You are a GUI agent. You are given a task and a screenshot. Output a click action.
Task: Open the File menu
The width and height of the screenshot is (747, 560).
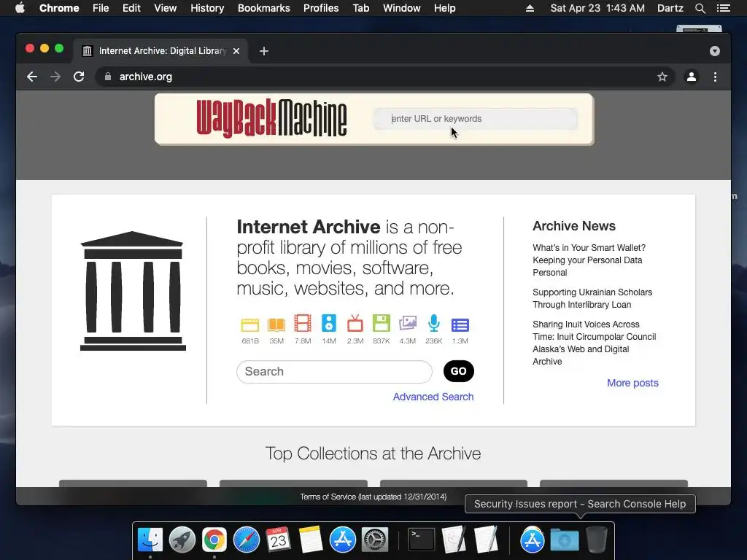(101, 8)
